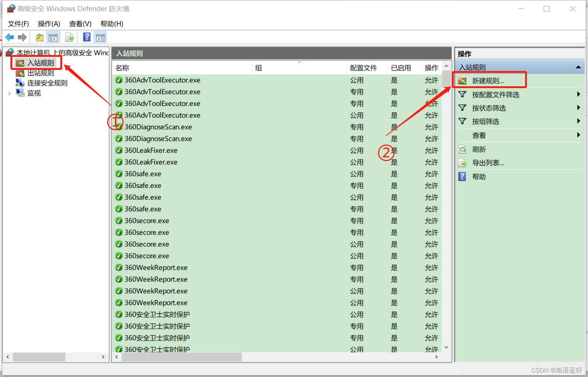Sort by the 名称 column header

point(182,68)
